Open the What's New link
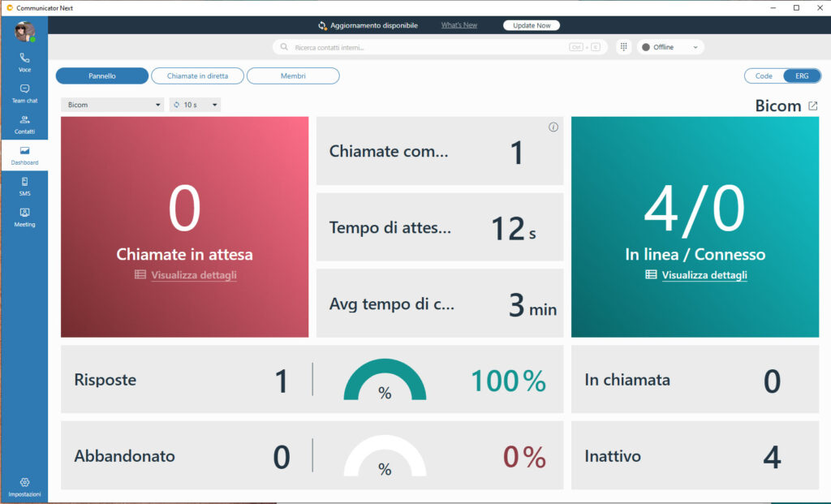This screenshot has width=831, height=504. (x=459, y=25)
